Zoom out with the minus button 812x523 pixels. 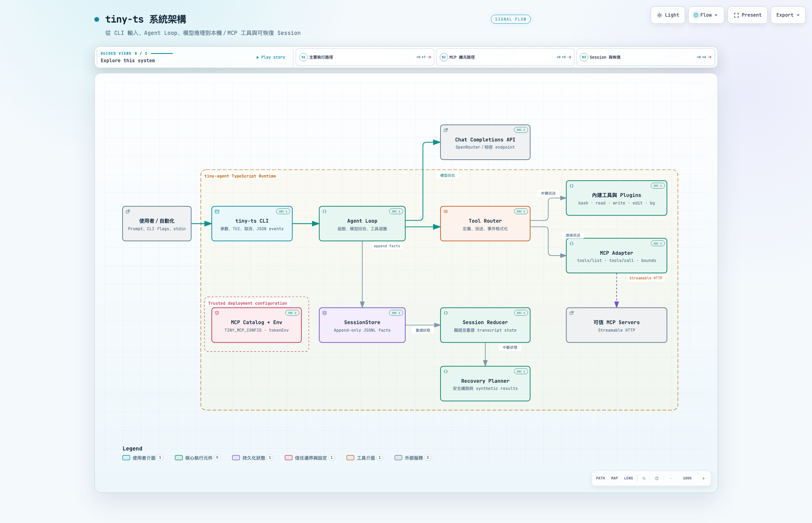tap(671, 478)
